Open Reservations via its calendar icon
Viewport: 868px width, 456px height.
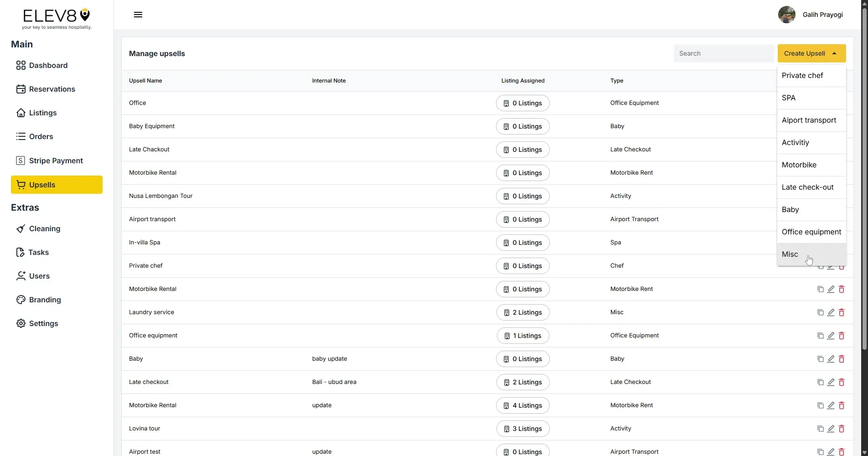[x=21, y=89]
